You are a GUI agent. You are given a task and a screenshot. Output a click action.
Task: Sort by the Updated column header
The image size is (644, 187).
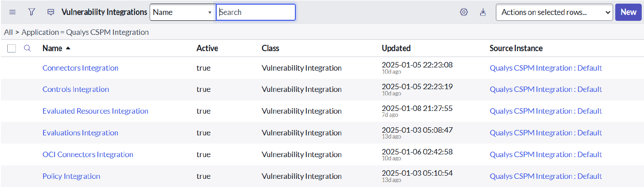(x=396, y=48)
